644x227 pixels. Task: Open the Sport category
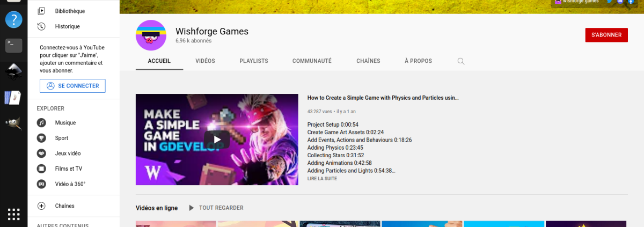(x=61, y=138)
